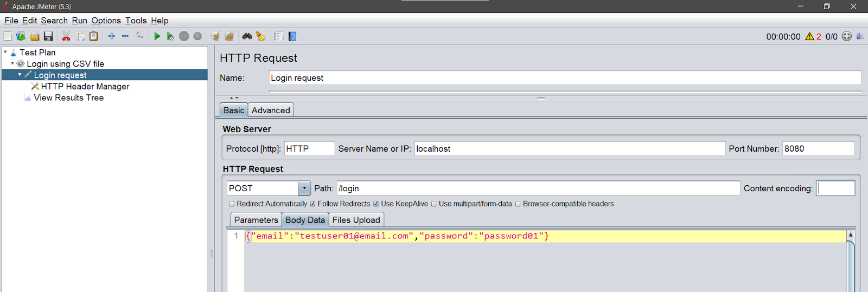The height and width of the screenshot is (292, 868).
Task: Focus the Content encoding field
Action: [835, 188]
